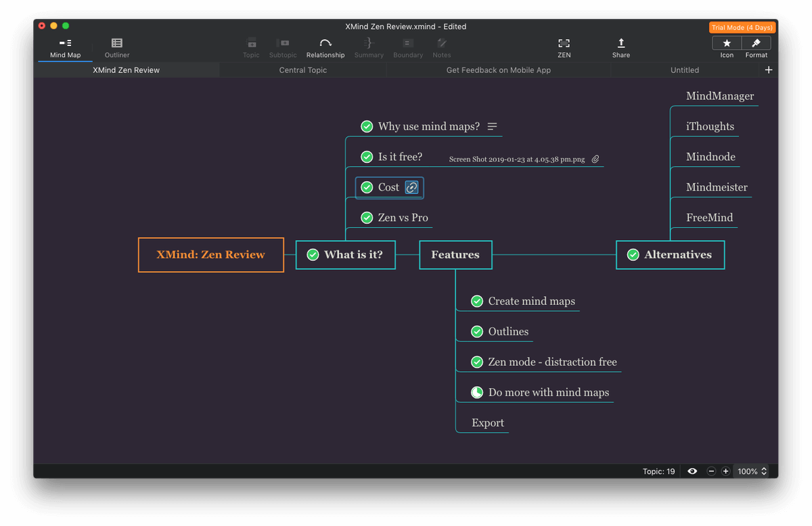Add a Summary from toolbar
Viewport: 812px width, 526px height.
click(x=369, y=48)
